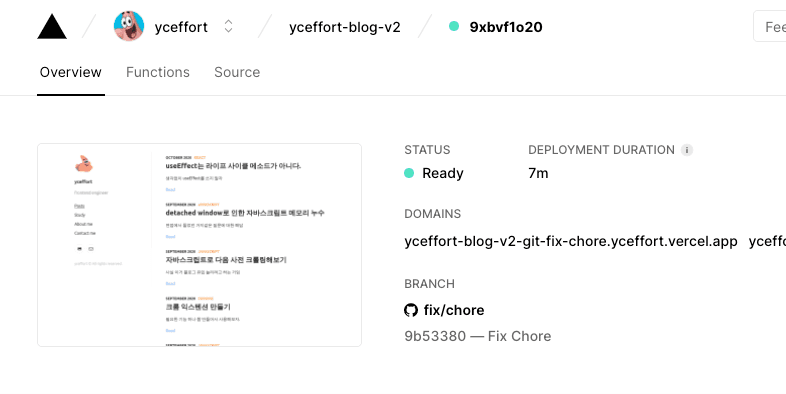Click the info icon beside Deployment Duration
This screenshot has width=786, height=394.
[x=687, y=150]
